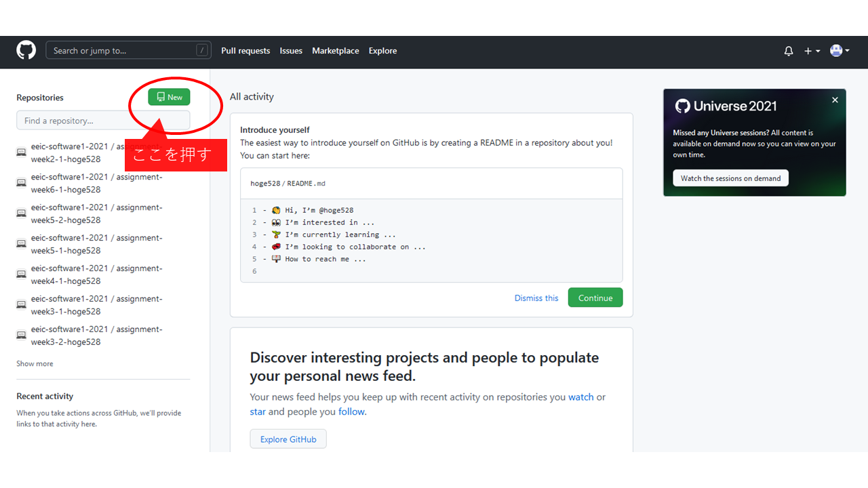Click repo icon beside assignment-week6-1-hoge528
The height and width of the screenshot is (488, 868).
tap(22, 183)
